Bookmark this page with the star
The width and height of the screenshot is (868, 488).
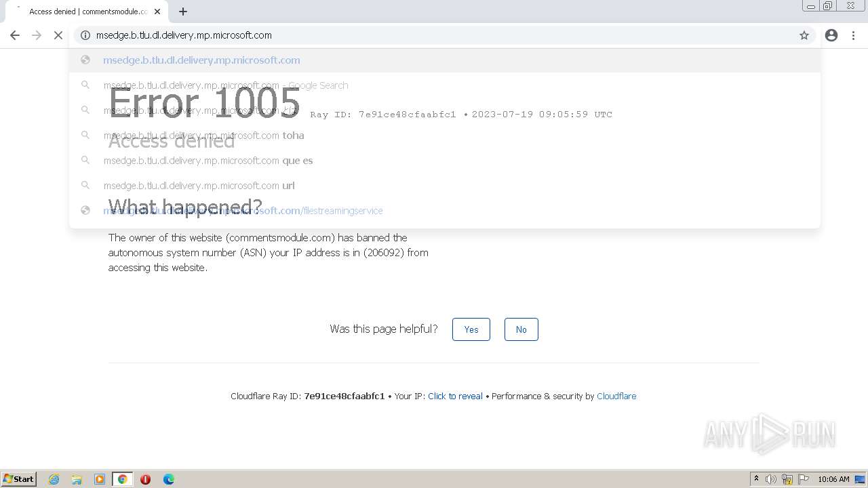[804, 35]
